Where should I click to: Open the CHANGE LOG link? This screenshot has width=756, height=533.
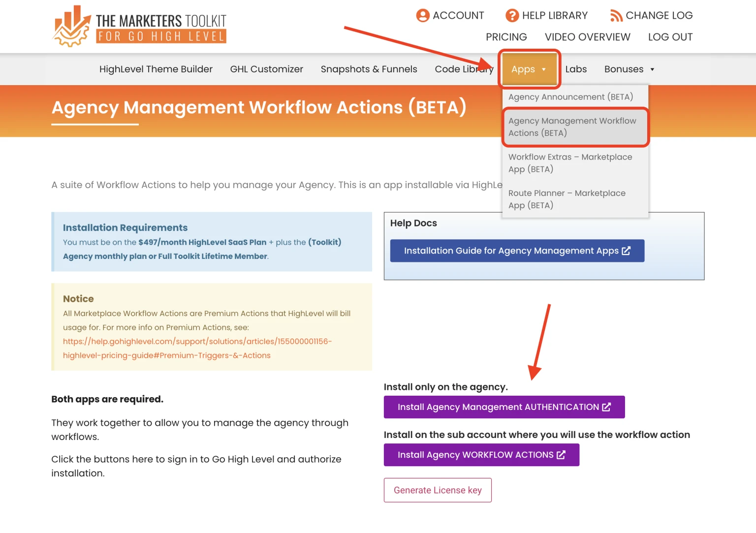click(659, 15)
